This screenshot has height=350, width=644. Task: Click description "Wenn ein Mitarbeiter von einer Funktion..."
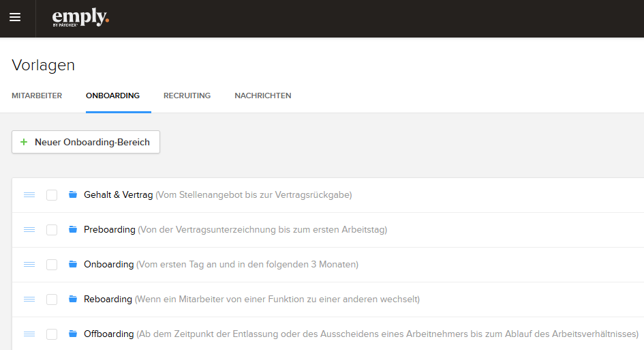click(277, 299)
